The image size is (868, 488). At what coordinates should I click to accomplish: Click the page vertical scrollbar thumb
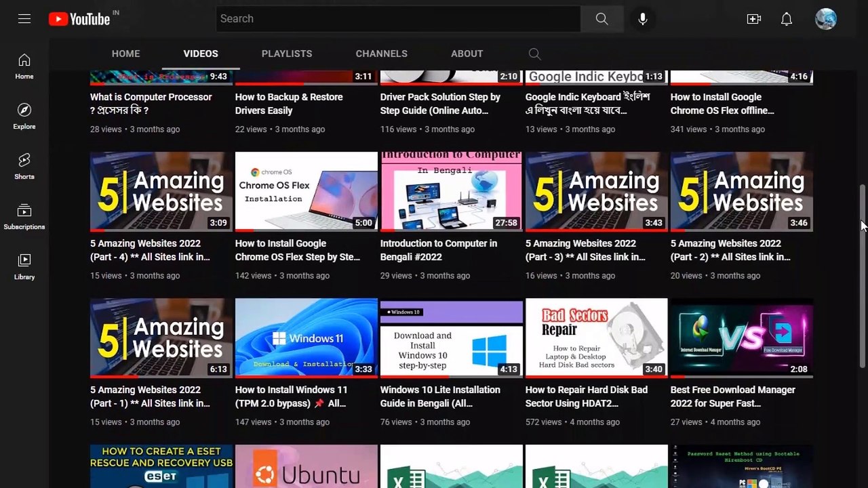coord(863,275)
